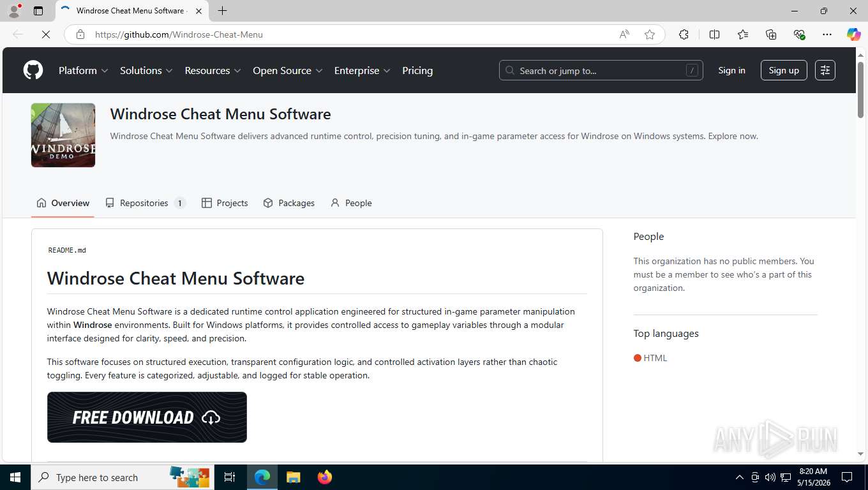The width and height of the screenshot is (868, 490).
Task: Launch Firefox from the taskbar
Action: click(x=324, y=477)
